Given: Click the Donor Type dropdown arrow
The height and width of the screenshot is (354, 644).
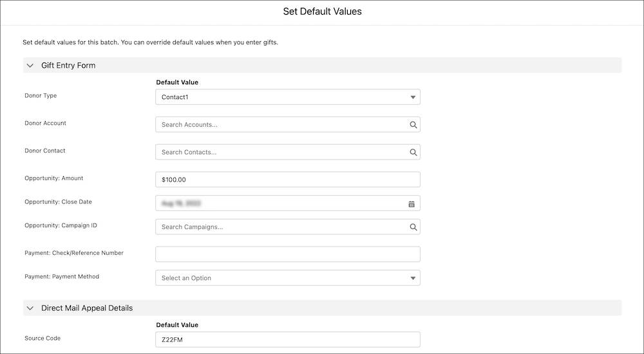Looking at the screenshot, I should [413, 98].
